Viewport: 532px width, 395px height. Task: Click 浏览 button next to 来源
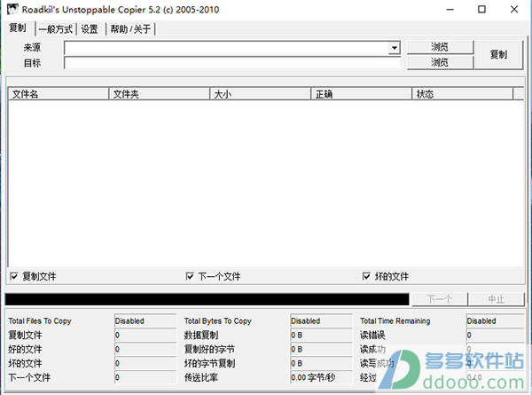pyautogui.click(x=440, y=47)
